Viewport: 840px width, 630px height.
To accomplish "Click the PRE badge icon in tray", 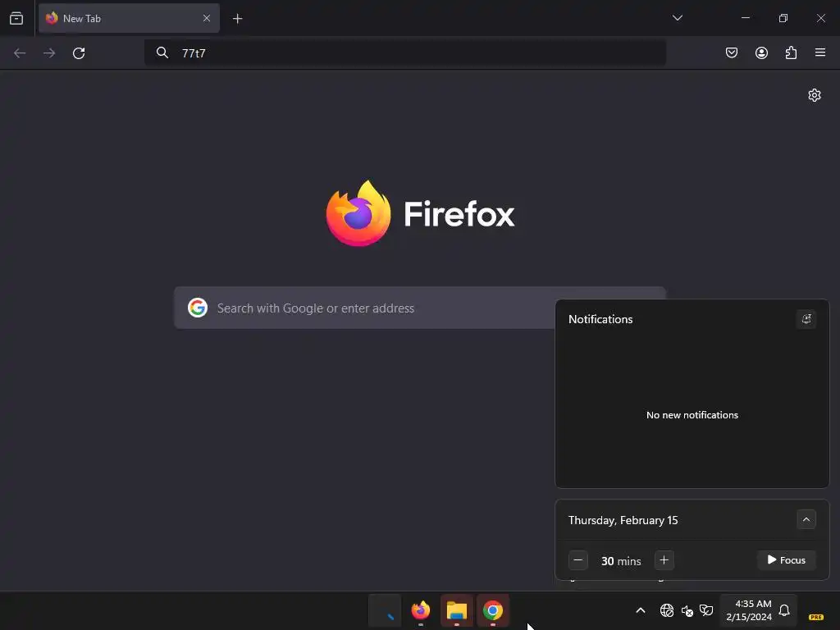I will [x=816, y=617].
